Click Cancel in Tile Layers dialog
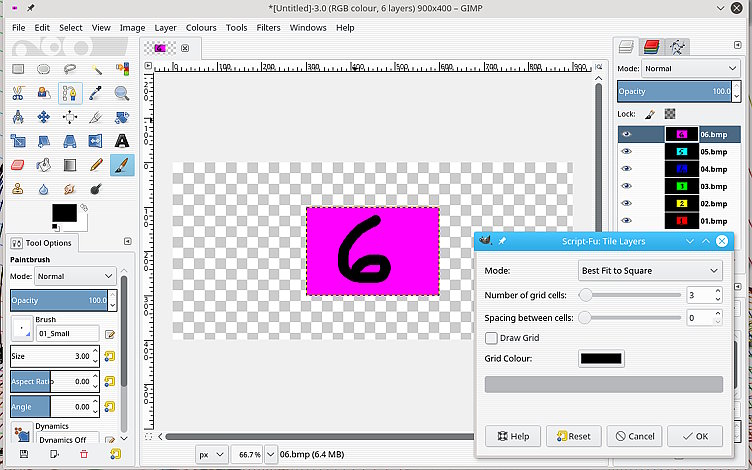Screen dimensions: 752x470 click(x=634, y=436)
